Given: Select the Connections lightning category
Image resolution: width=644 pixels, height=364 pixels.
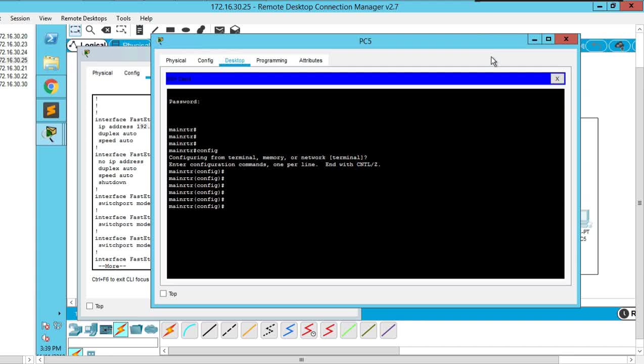Looking at the screenshot, I should 121,330.
